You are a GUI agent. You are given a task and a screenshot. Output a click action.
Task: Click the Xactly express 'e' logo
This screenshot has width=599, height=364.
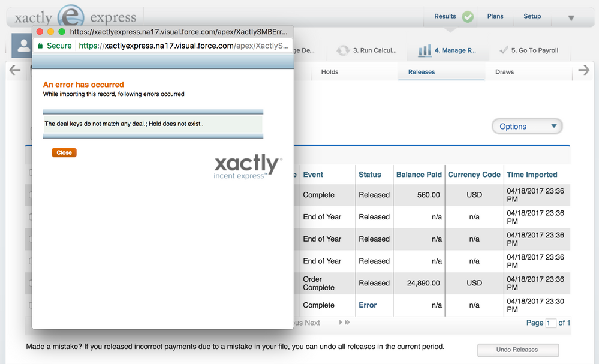[71, 16]
